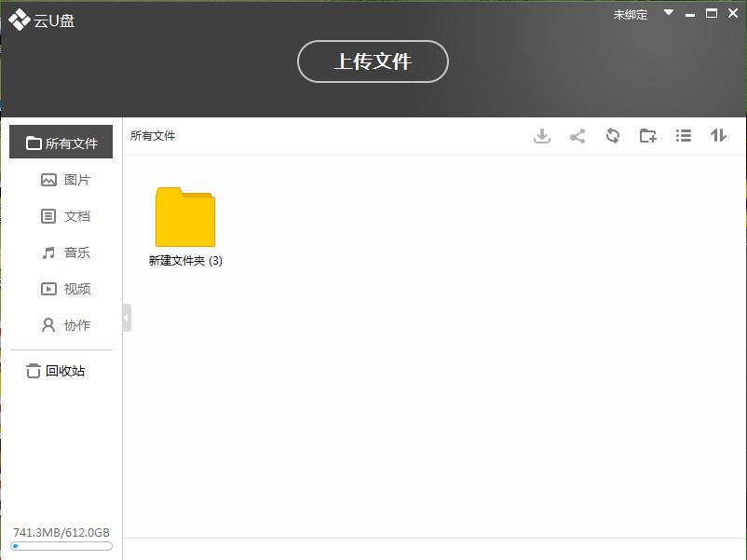Toggle the sort order icon

718,135
